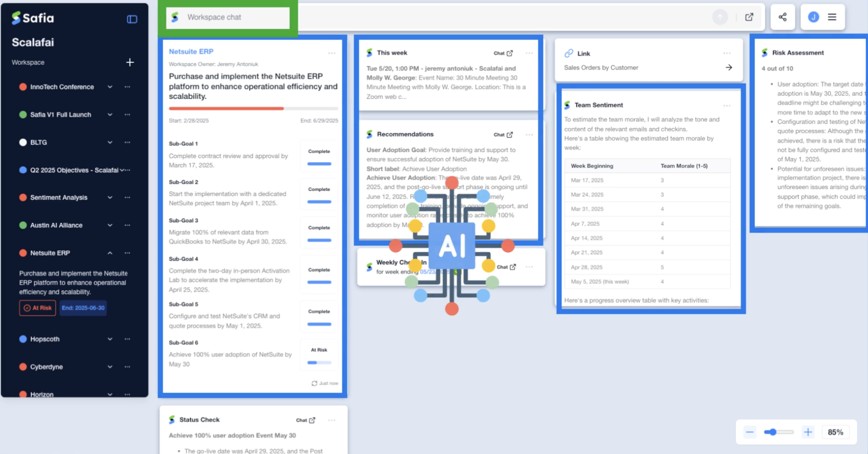Open Chat on Weekly Check In card

point(506,267)
